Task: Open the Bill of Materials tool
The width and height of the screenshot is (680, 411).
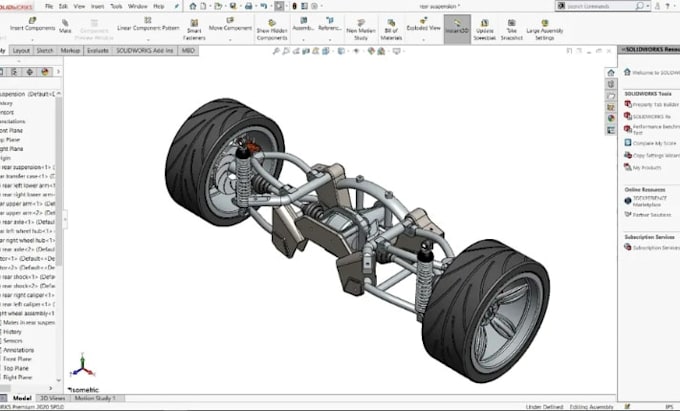Action: pos(391,29)
